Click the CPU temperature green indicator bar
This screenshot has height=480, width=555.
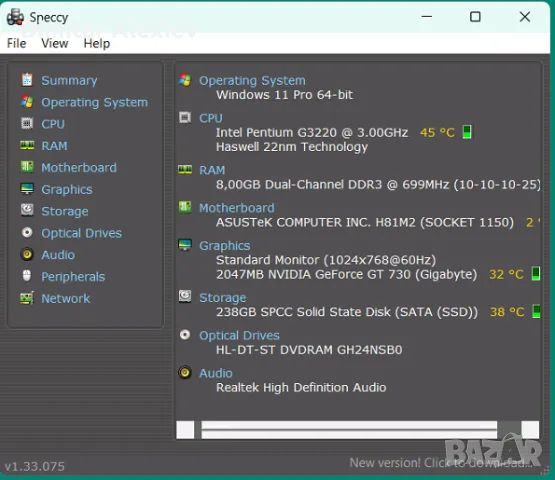pos(467,132)
